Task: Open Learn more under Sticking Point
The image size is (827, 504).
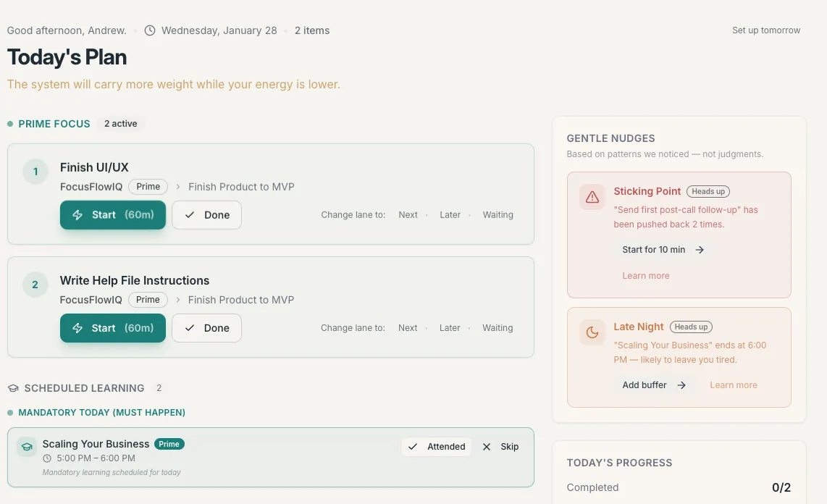Action: pos(646,276)
